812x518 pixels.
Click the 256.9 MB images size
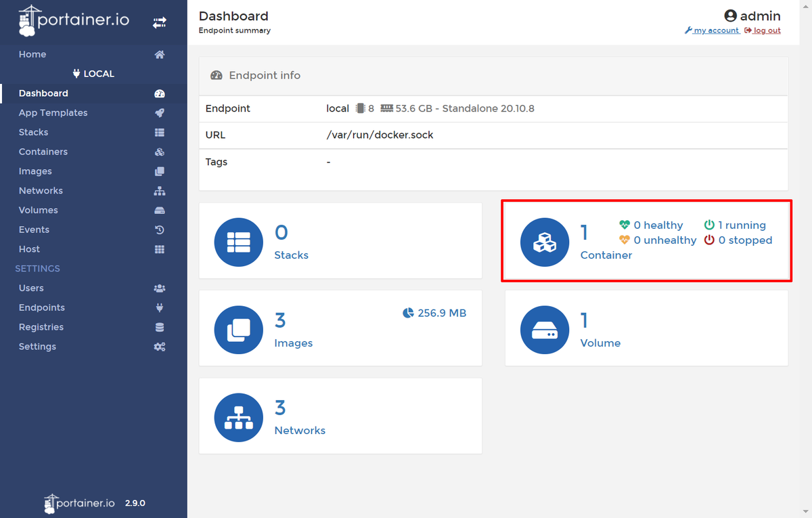[442, 313]
